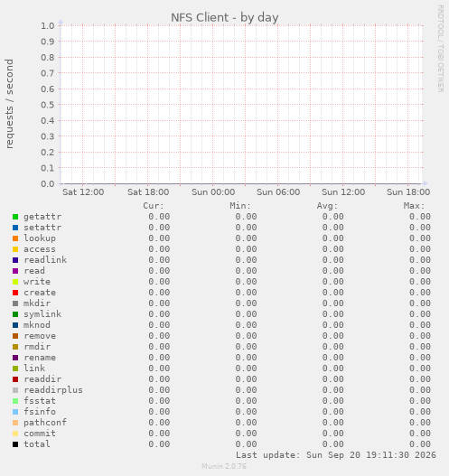This screenshot has width=449, height=476.
Task: Click the Sun 00:00 time axis label
Action: [x=213, y=192]
